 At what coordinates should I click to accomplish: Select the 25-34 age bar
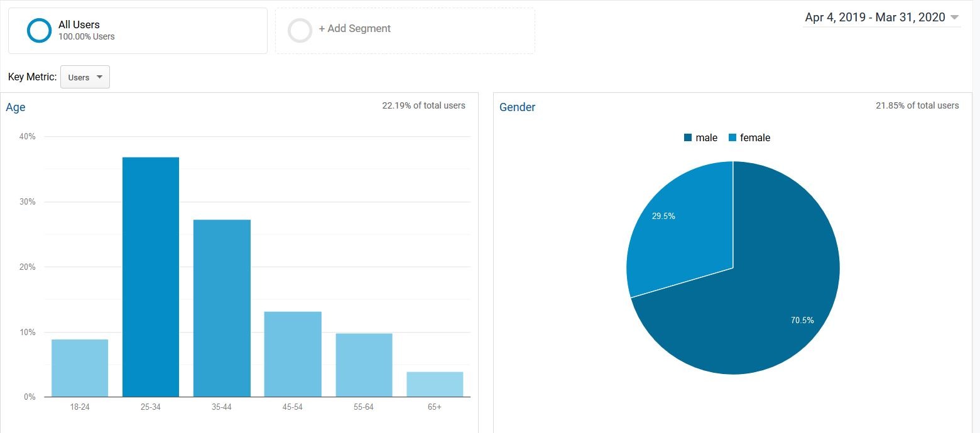coord(151,276)
